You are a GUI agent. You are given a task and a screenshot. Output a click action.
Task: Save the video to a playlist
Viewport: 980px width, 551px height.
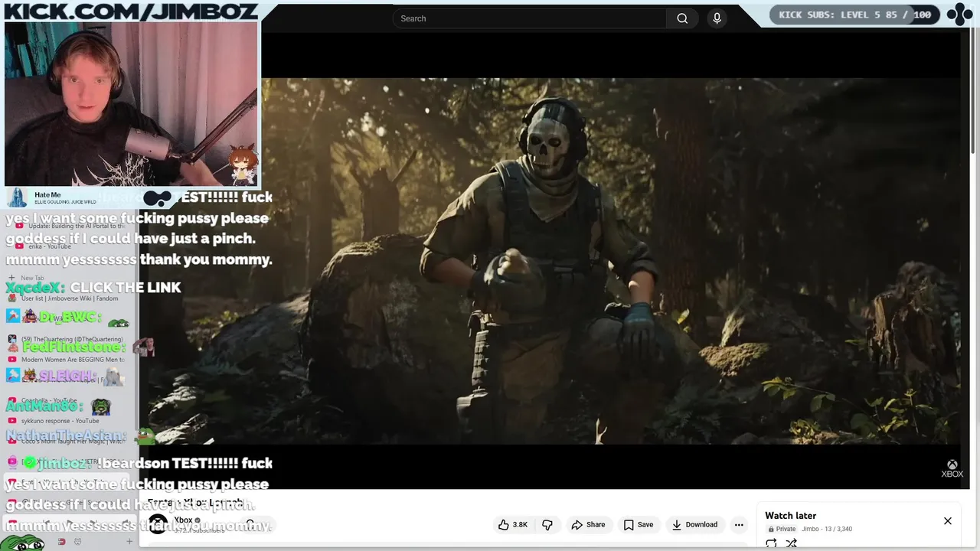638,524
